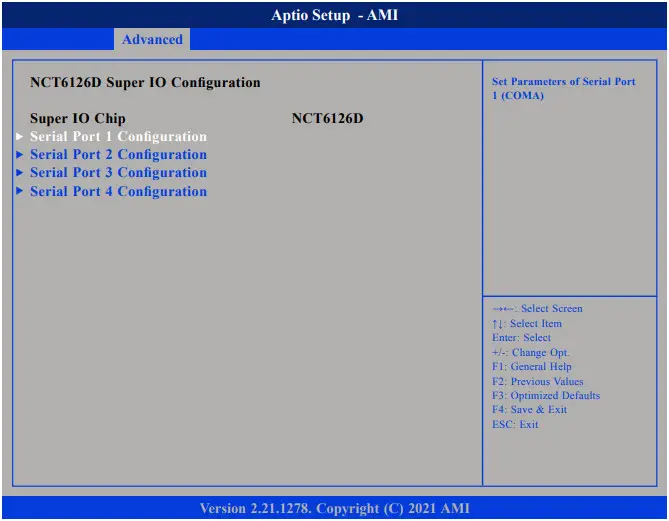Open Serial Port 4 Configuration
Viewport: 669px width, 521px height.
pyautogui.click(x=118, y=191)
